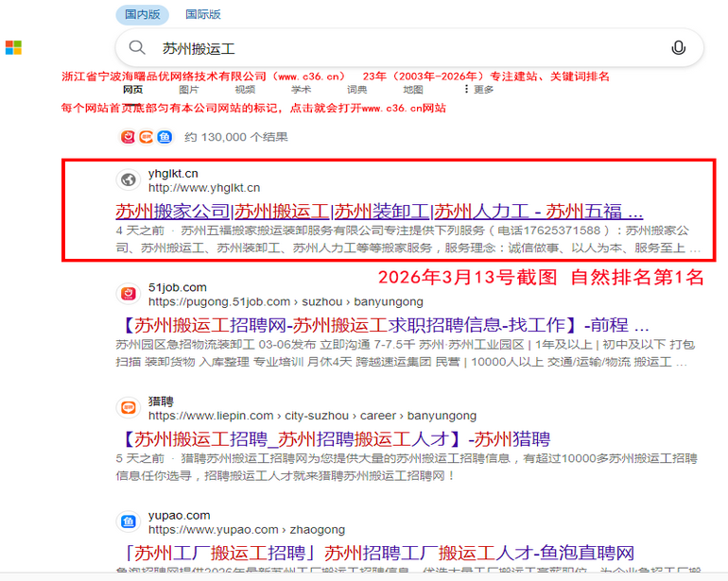Expand the 更多 menu

478,90
